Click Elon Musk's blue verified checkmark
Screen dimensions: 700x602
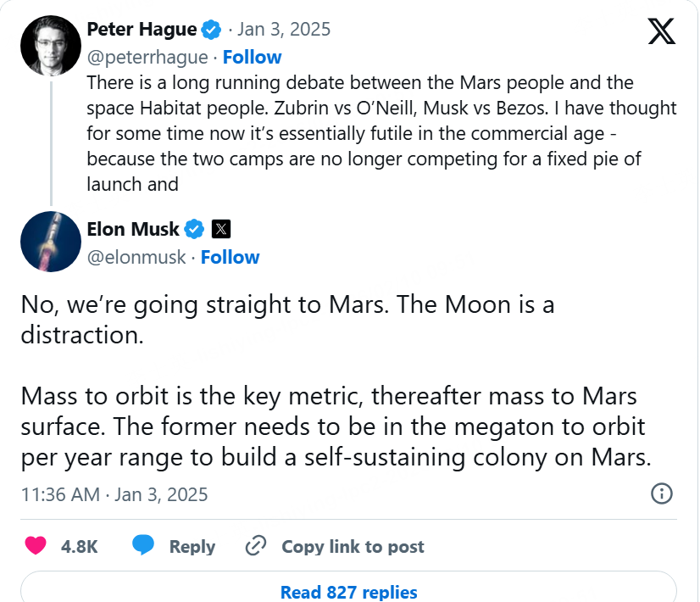pos(195,229)
